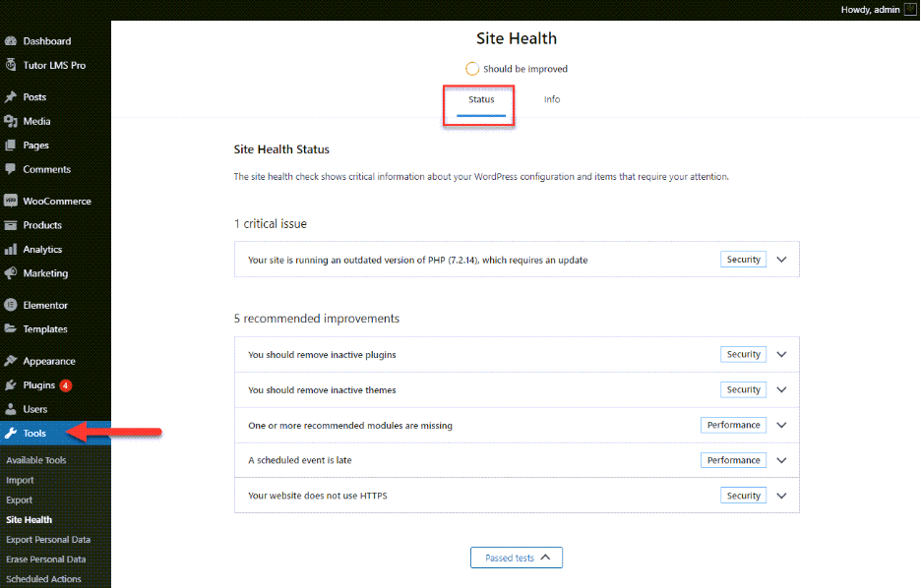921x588 pixels.
Task: Open the Analytics sidebar icon
Action: 13,249
